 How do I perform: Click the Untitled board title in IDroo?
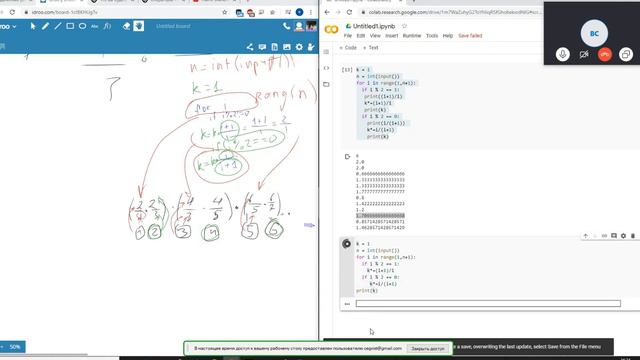pyautogui.click(x=173, y=26)
